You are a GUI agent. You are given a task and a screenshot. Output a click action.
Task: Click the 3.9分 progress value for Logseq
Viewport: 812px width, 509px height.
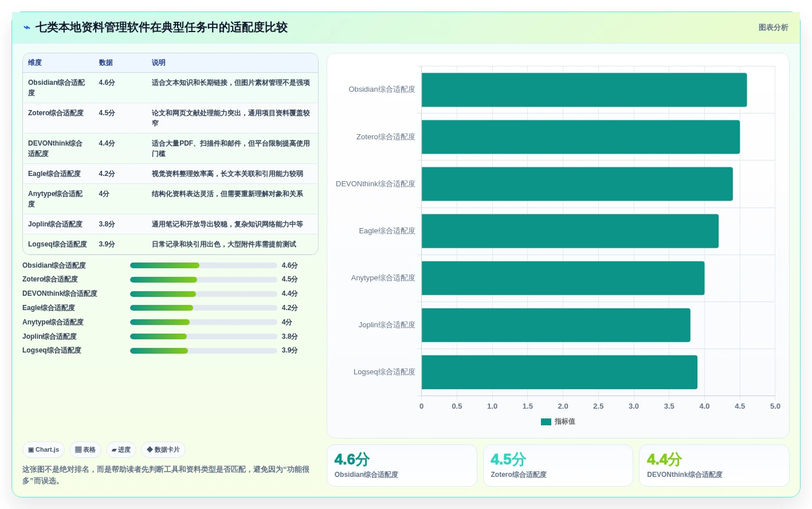tap(289, 351)
